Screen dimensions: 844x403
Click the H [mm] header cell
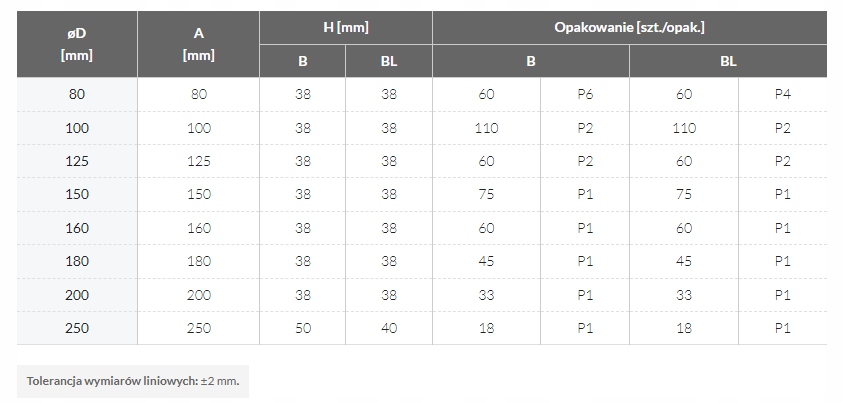(345, 27)
